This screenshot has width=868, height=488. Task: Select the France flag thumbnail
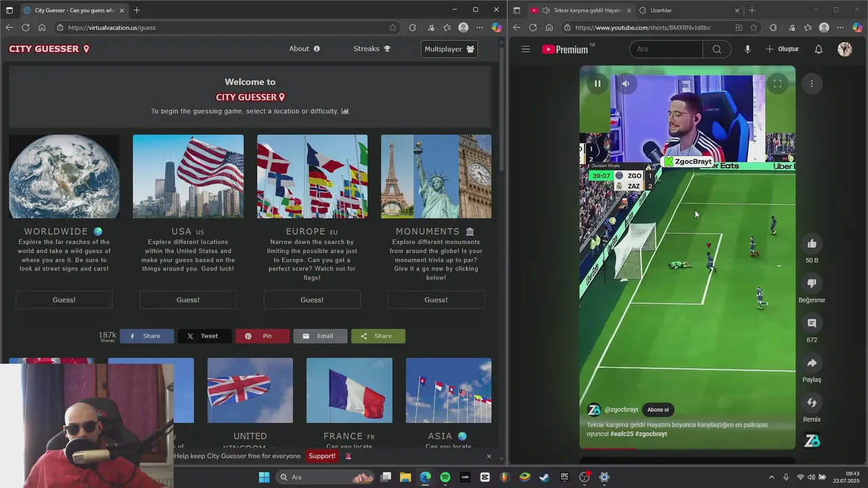coord(349,390)
